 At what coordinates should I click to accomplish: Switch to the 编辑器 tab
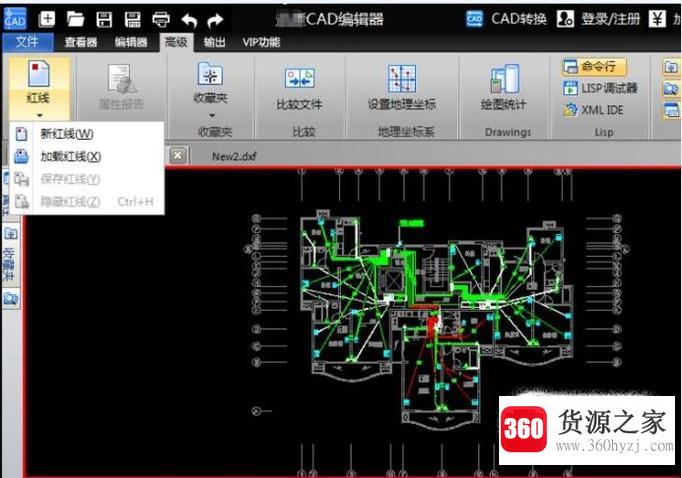tap(131, 42)
